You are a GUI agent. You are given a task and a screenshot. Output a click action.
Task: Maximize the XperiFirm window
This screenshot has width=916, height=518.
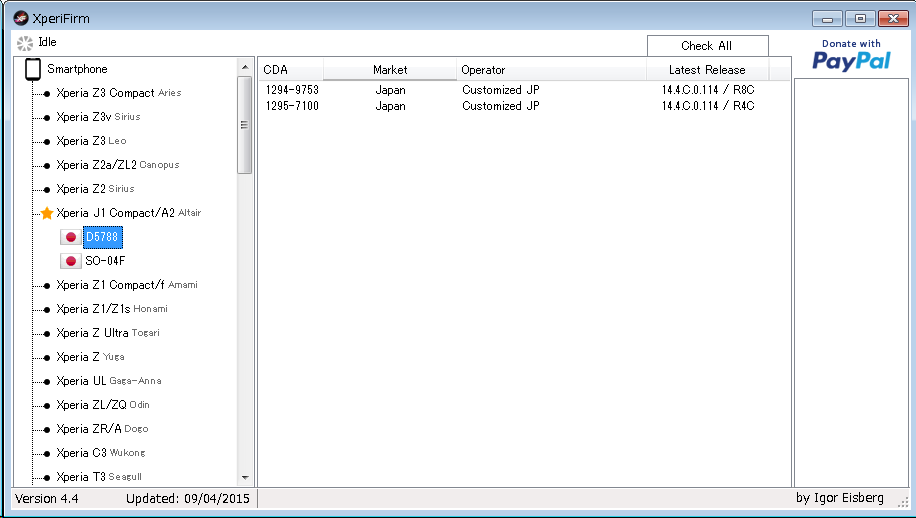[860, 19]
